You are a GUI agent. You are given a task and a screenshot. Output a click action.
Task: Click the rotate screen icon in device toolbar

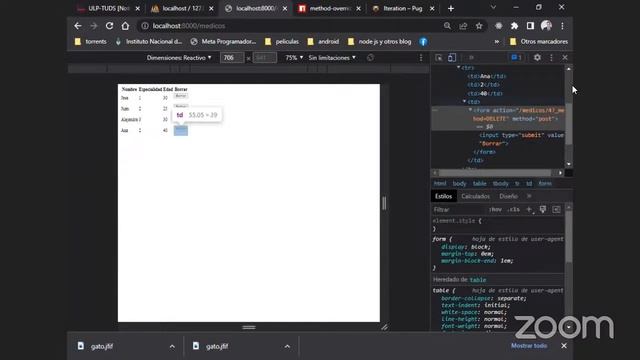(370, 58)
